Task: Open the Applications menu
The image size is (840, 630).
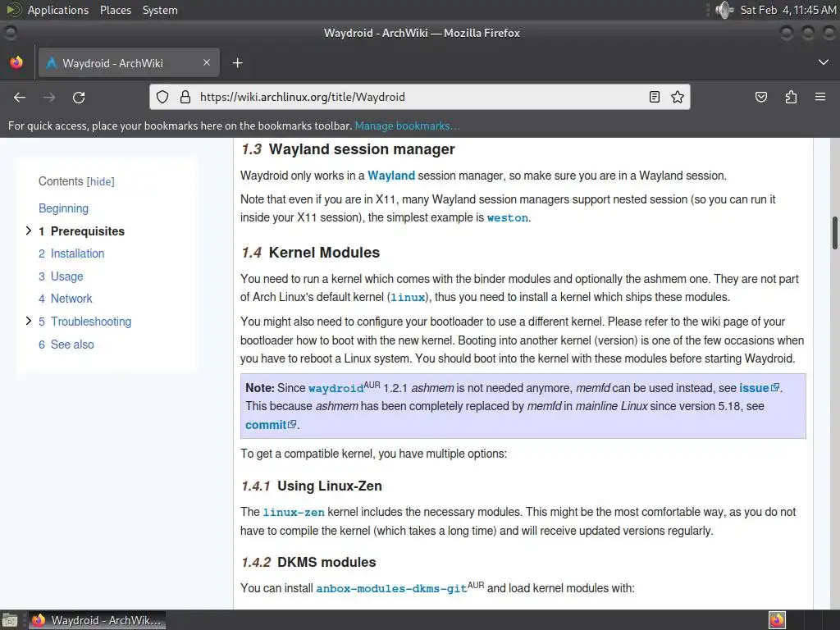Action: pos(58,10)
